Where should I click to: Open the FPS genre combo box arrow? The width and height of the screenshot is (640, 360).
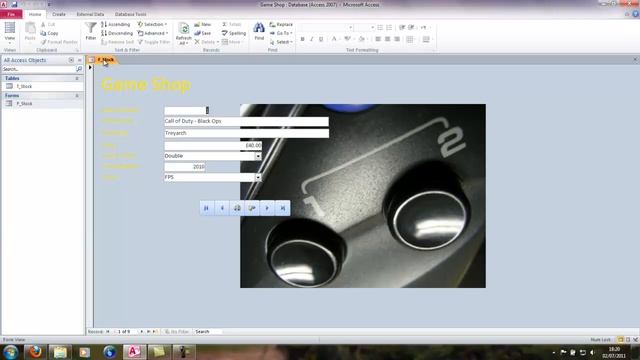(258, 177)
